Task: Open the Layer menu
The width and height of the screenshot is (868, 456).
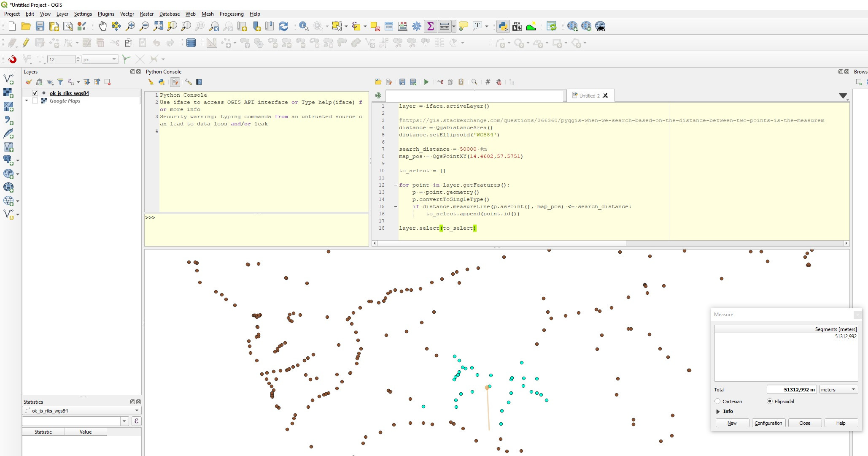Action: [x=62, y=14]
